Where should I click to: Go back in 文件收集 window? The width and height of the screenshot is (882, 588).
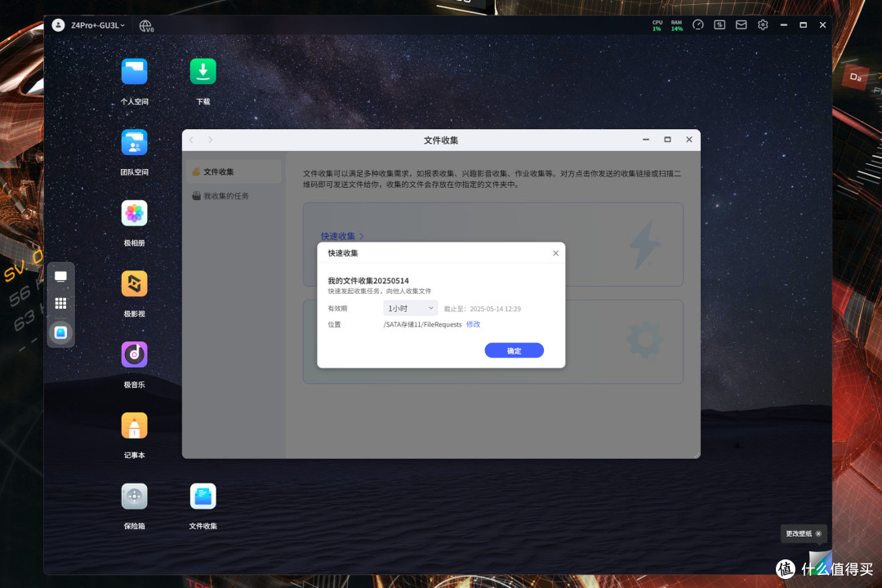[192, 140]
